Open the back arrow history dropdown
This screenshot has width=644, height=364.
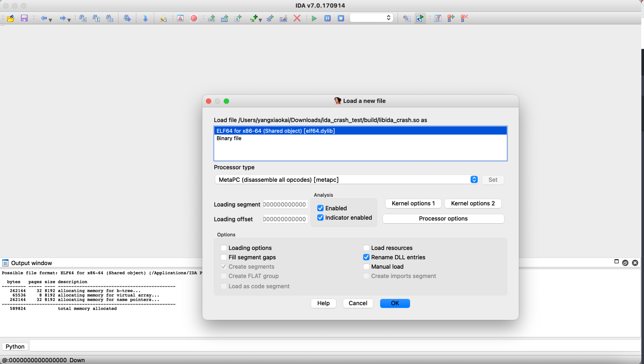pyautogui.click(x=50, y=20)
